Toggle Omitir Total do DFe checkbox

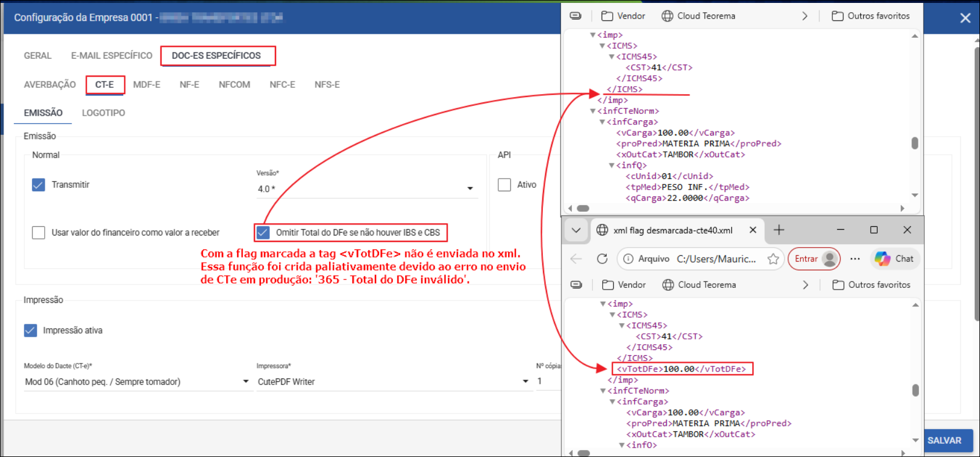point(263,233)
